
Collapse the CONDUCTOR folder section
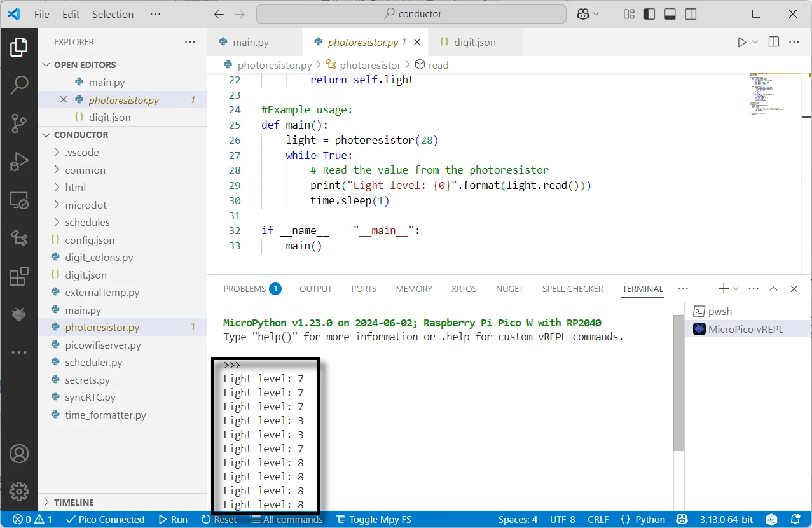(122, 135)
